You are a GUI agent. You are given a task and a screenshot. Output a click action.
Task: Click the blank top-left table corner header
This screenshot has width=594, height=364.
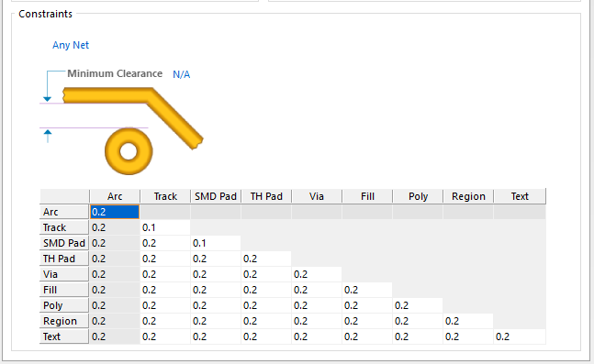[x=64, y=196]
